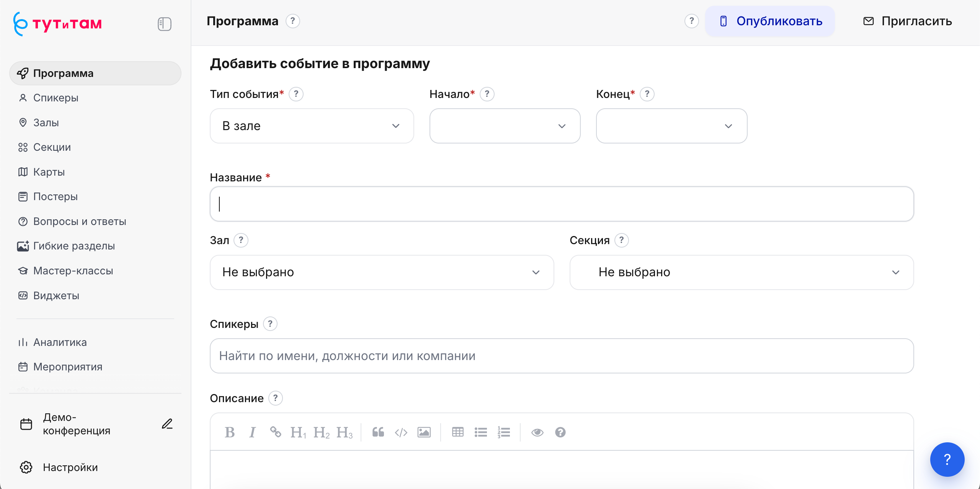980x489 pixels.
Task: Open the Тип события dropdown
Action: (312, 126)
